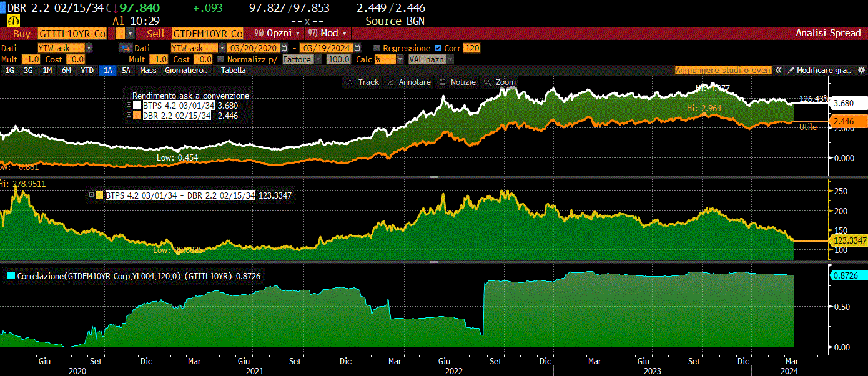Click the Sell Cost 0.0 field

pyautogui.click(x=204, y=59)
